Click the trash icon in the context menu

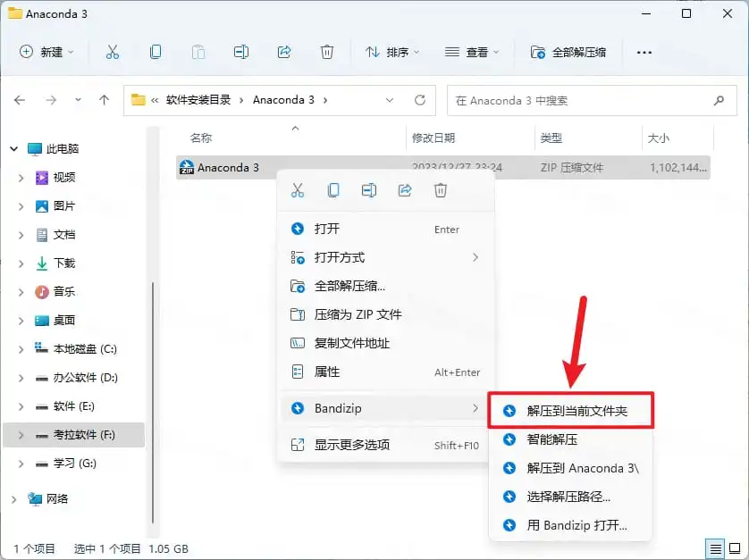pyautogui.click(x=441, y=190)
